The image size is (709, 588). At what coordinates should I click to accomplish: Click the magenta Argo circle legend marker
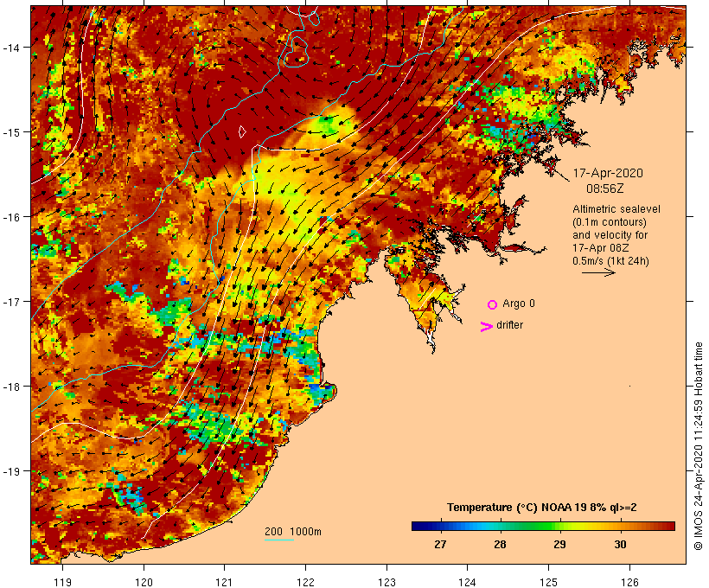tap(493, 304)
